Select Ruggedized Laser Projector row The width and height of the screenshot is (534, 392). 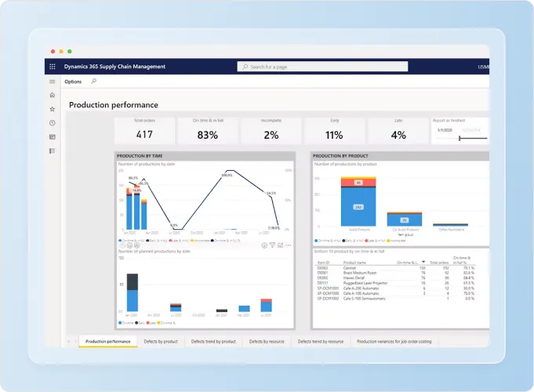click(x=395, y=283)
